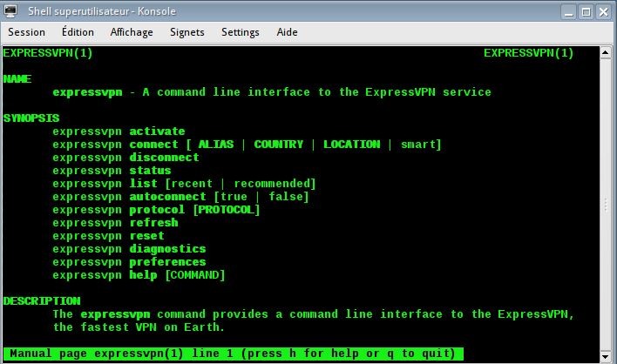
Task: Close the Konsole window
Action: [x=603, y=12]
